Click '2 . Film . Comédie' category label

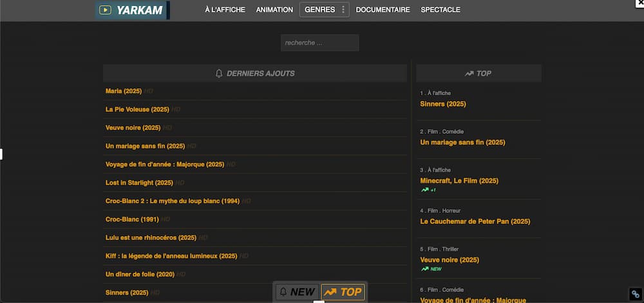click(442, 132)
